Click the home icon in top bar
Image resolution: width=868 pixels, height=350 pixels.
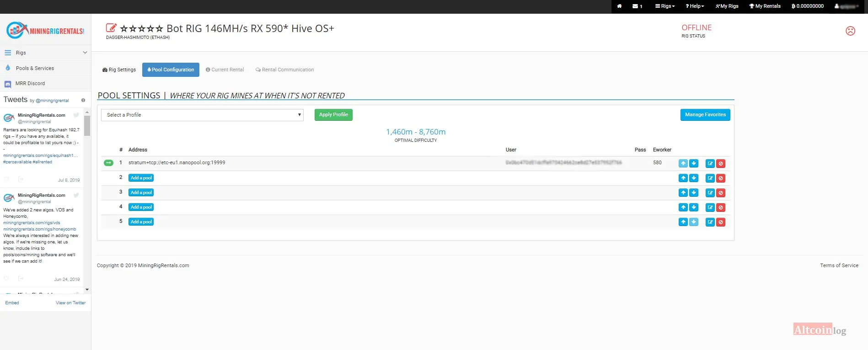[619, 6]
